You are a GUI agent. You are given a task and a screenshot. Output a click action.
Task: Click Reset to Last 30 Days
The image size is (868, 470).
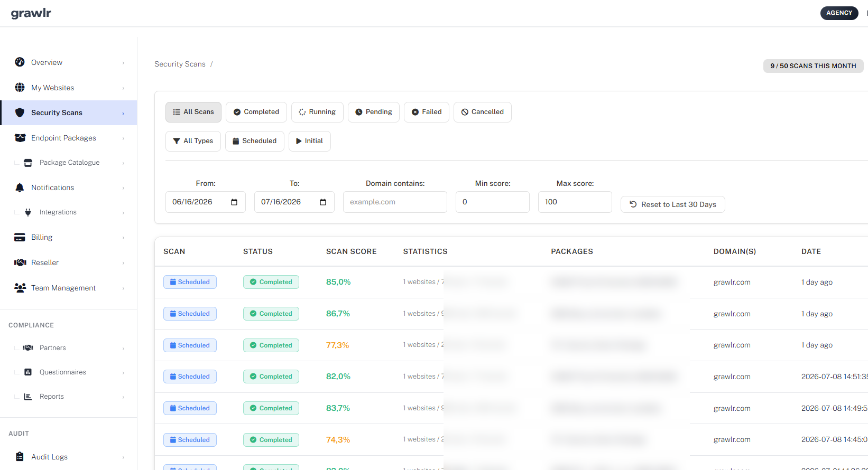[x=673, y=204]
